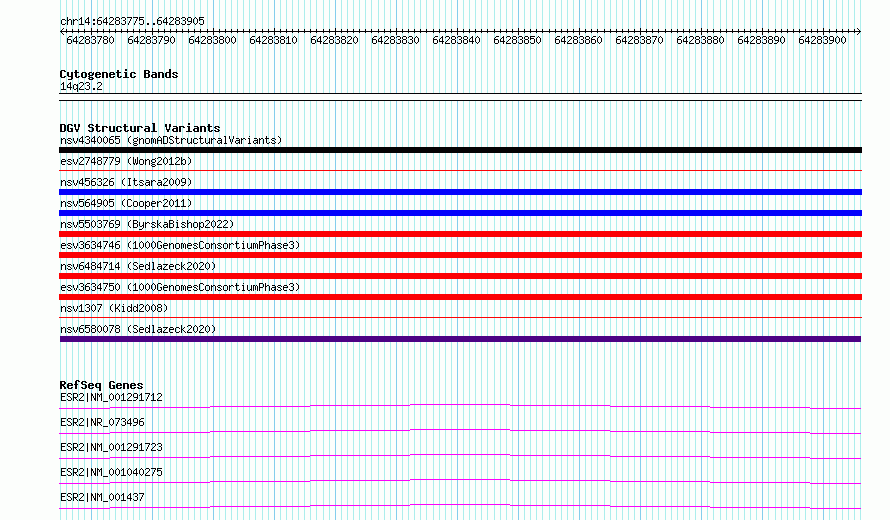Click ruler position 64283870

click(x=639, y=40)
